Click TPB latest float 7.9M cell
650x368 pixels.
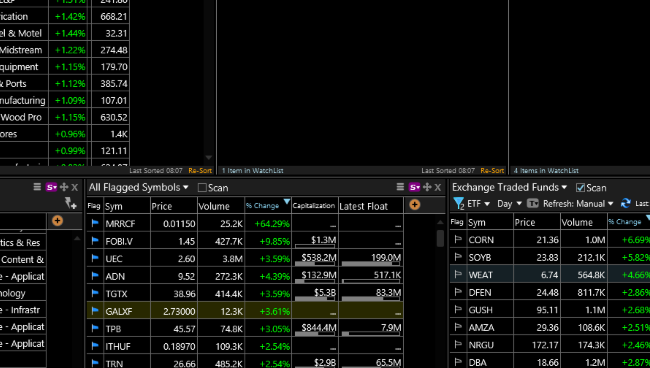point(371,329)
